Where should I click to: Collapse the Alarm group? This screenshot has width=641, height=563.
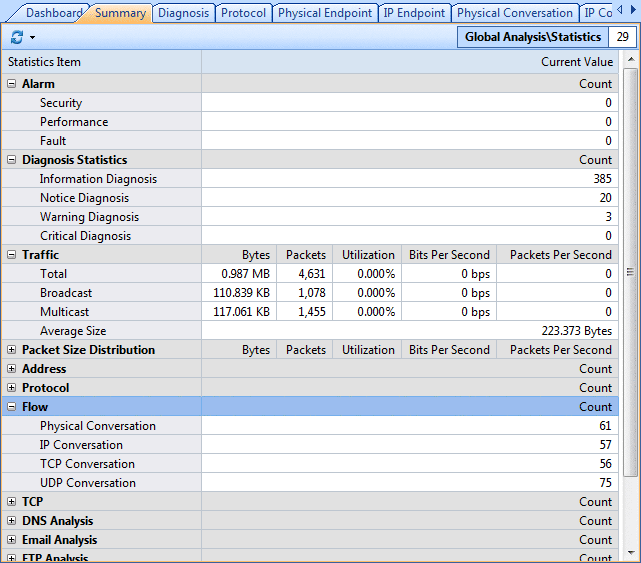pyautogui.click(x=11, y=84)
